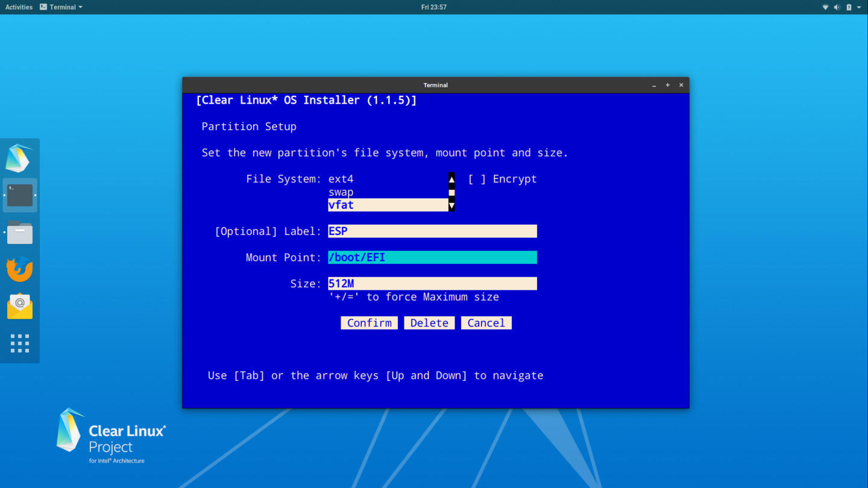Show applications grid in the dock
This screenshot has width=868, height=488.
pos(19,343)
